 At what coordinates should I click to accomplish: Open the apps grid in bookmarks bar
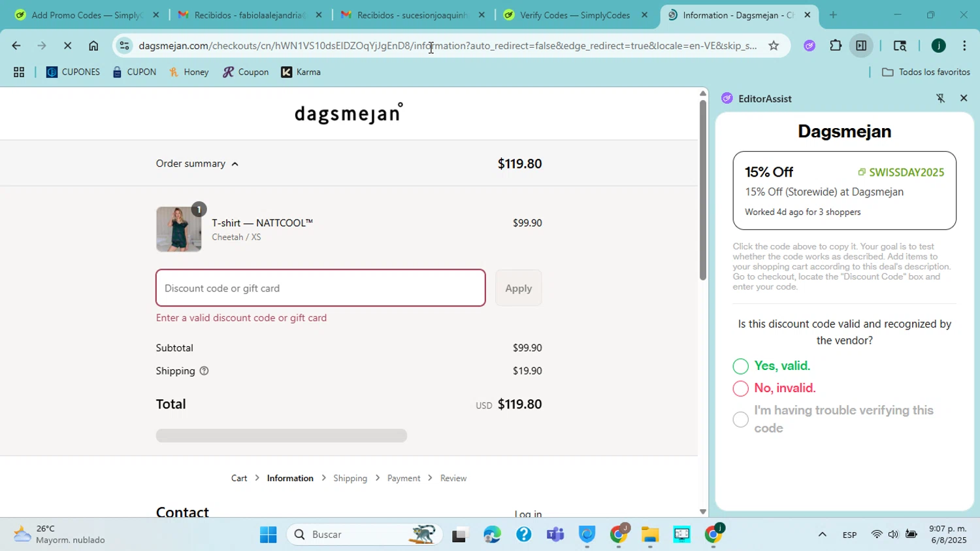click(19, 72)
